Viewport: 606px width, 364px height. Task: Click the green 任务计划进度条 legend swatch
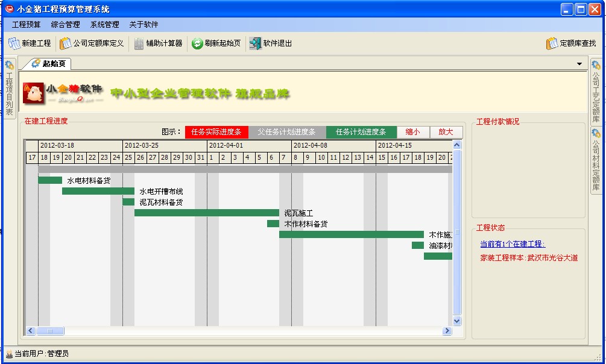361,132
